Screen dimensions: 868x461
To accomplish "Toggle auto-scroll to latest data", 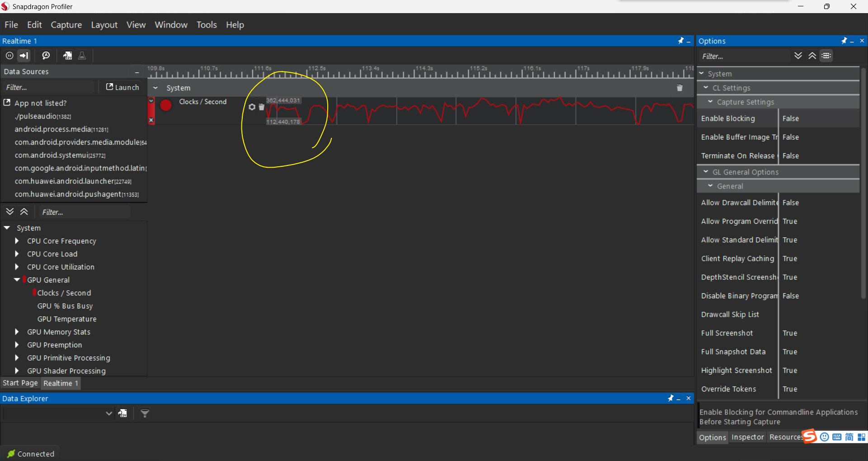I will (24, 56).
